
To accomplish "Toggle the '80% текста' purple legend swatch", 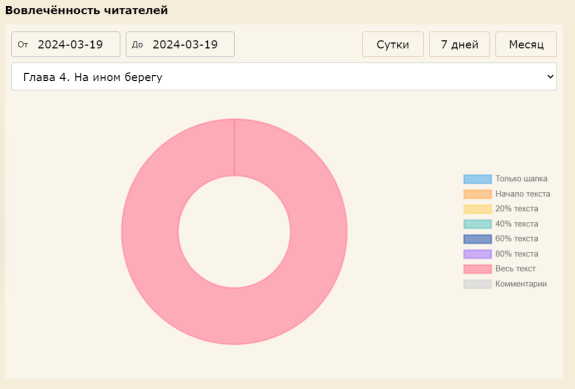I will [x=477, y=254].
